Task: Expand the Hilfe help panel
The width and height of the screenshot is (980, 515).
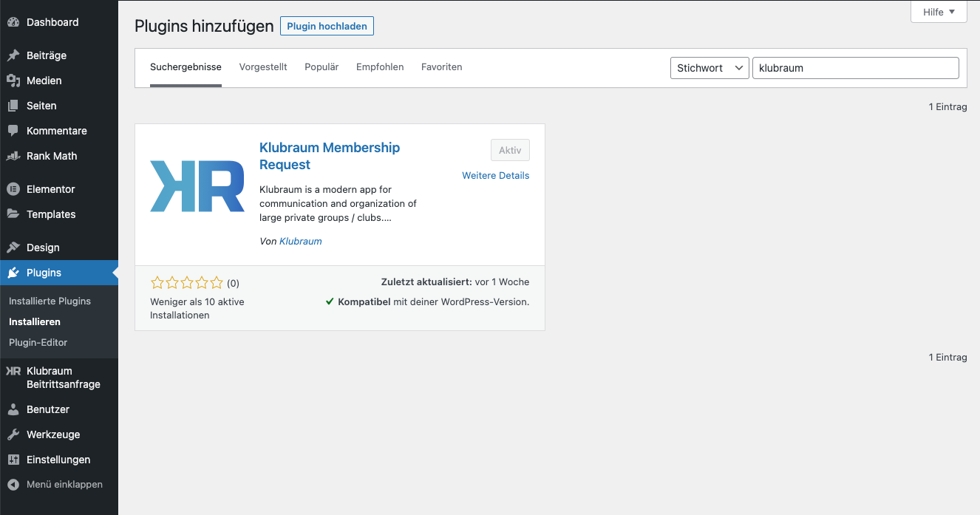Action: pyautogui.click(x=939, y=12)
